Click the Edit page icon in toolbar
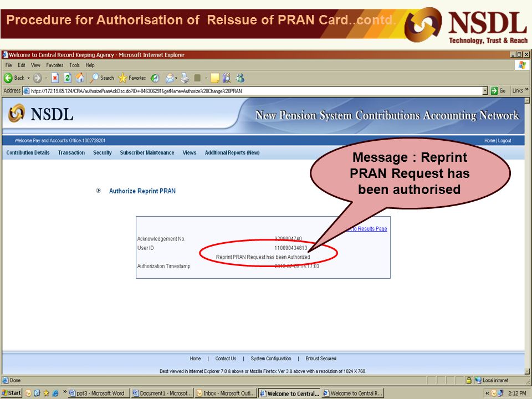 coord(197,78)
